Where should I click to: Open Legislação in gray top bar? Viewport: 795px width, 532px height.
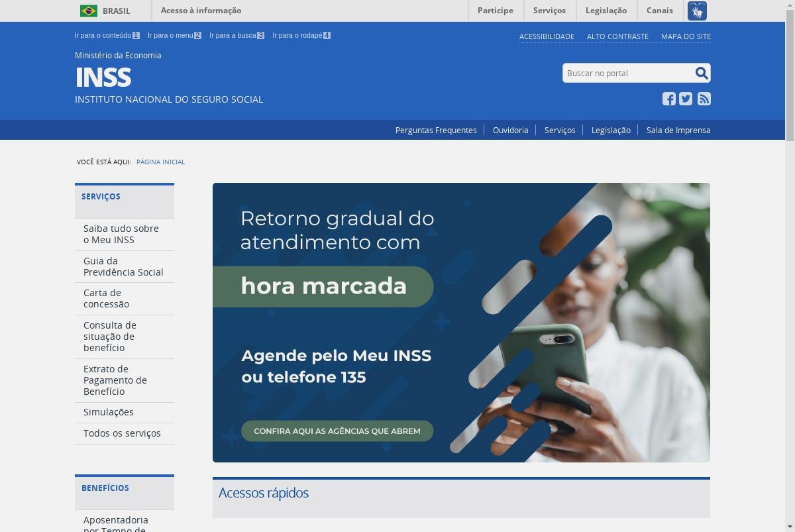click(606, 11)
